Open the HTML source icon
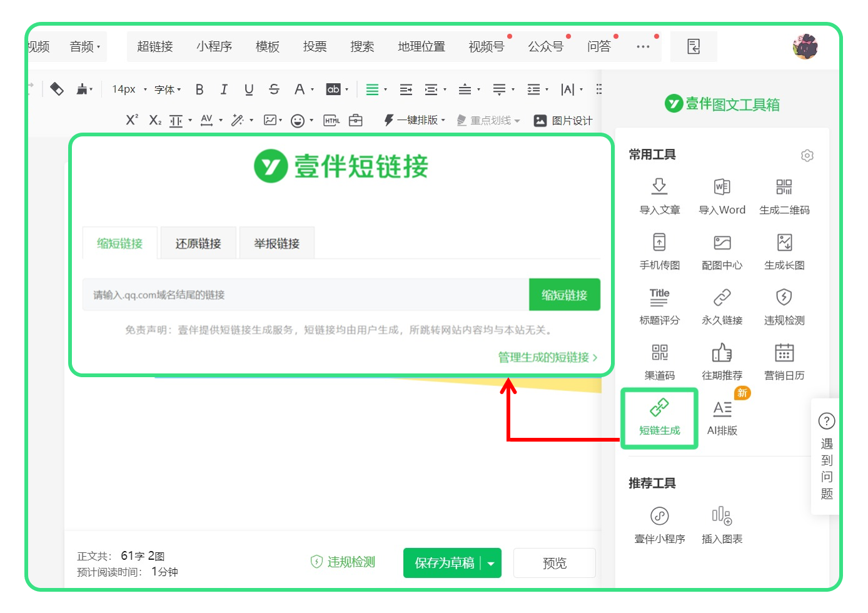 pos(331,121)
